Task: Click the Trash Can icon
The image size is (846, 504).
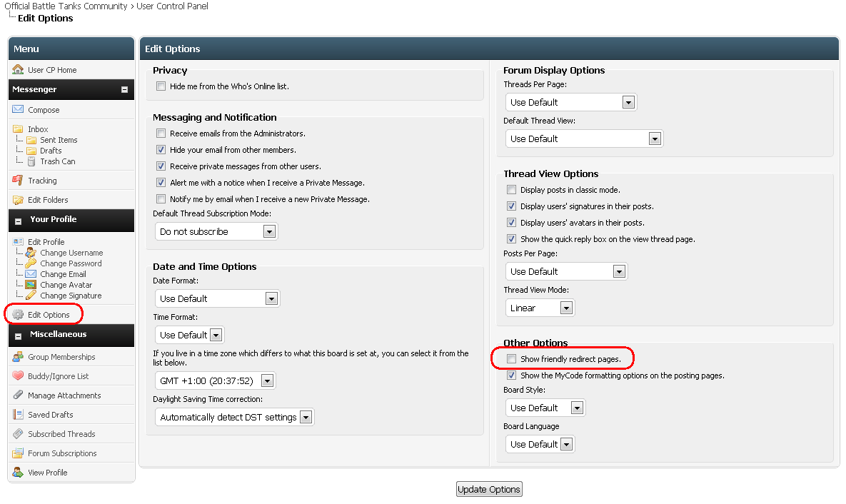Action: coord(31,161)
